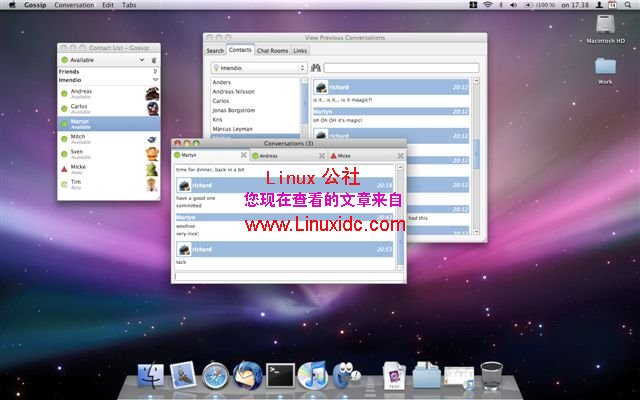
Task: Open the Bluetooth menu bar icon
Action: pos(501,5)
